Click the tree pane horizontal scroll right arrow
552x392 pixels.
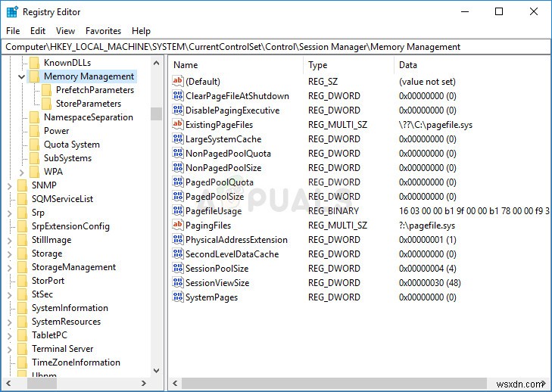tap(144, 383)
